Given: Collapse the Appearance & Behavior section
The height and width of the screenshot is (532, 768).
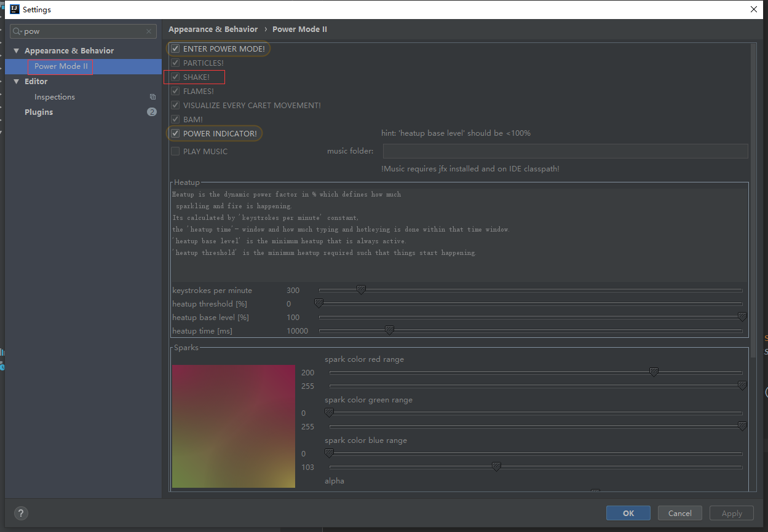Looking at the screenshot, I should (16, 50).
